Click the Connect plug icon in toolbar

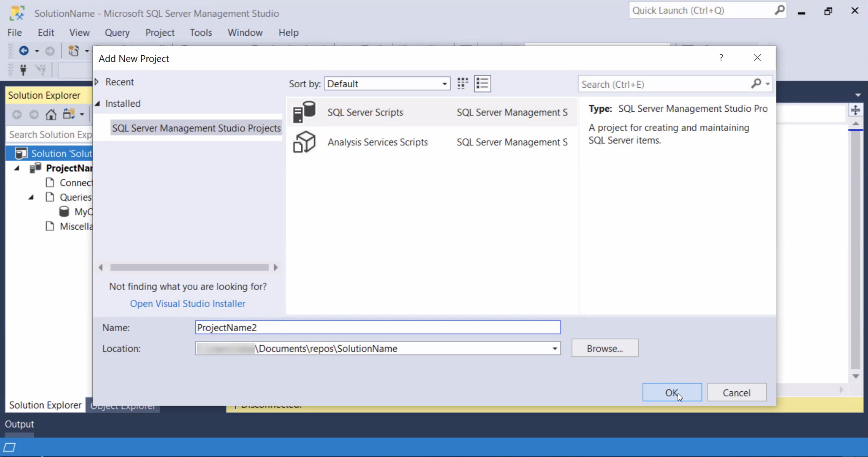23,70
